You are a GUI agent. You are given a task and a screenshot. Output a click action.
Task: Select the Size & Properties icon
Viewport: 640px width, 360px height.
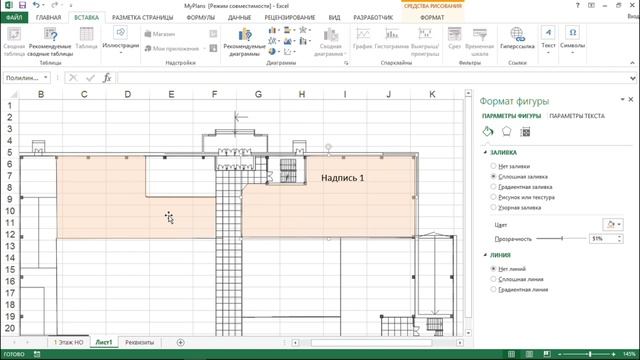coord(525,131)
